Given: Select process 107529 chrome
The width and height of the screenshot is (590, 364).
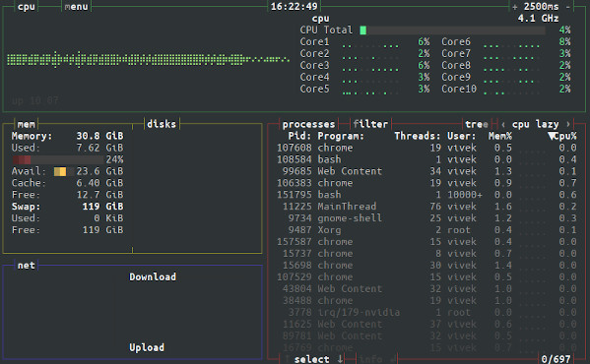Looking at the screenshot, I should click(x=426, y=276).
